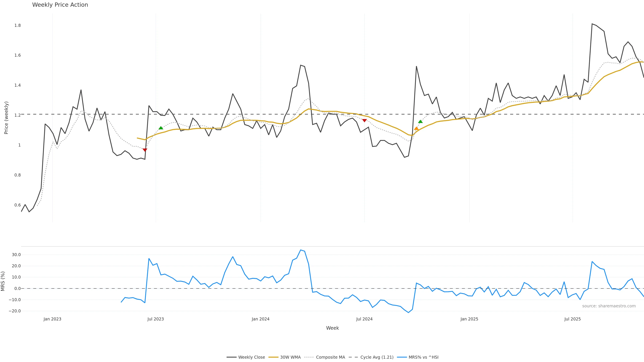Click the MRS (%) y-axis title
Screen dimensions: 644x362
3,281
